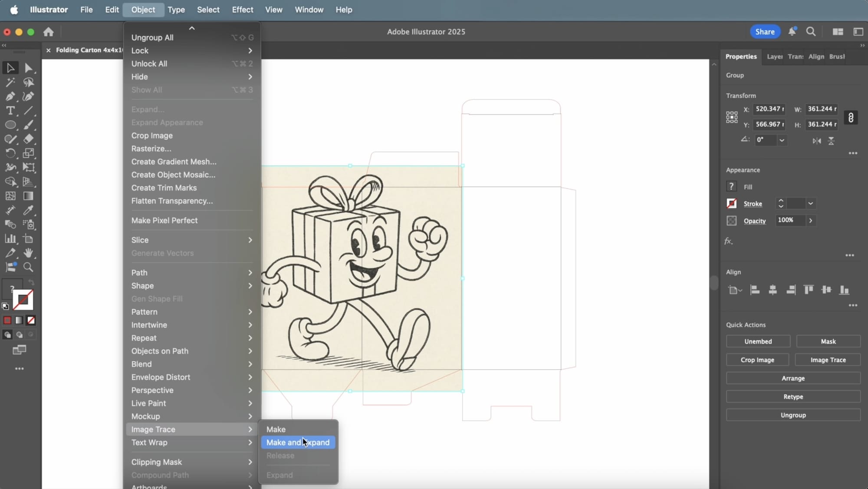Screen dimensions: 868x489
Task: Click the Mask quick action
Action: pos(828,341)
